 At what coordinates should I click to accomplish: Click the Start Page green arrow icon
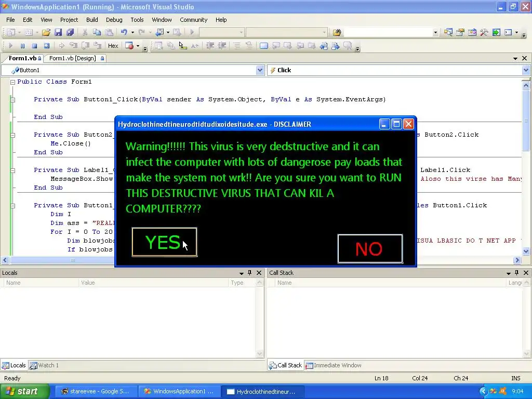pyautogui.click(x=496, y=32)
